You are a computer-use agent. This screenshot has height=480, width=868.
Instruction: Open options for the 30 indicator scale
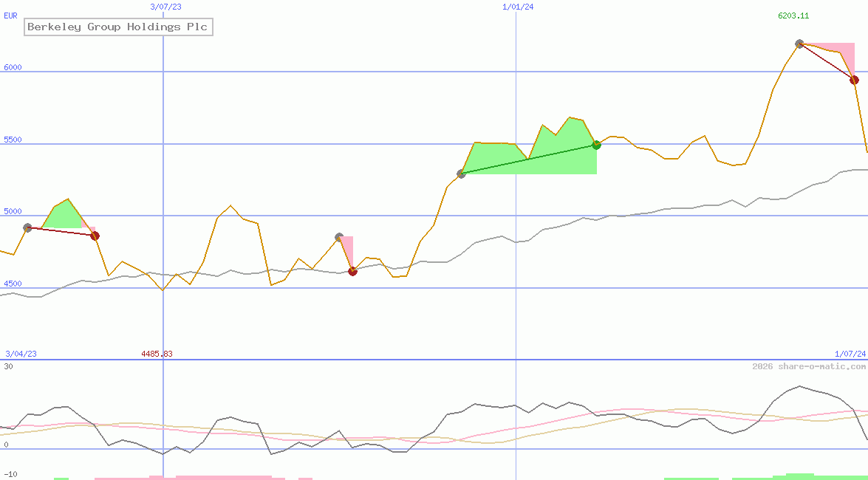coord(7,364)
